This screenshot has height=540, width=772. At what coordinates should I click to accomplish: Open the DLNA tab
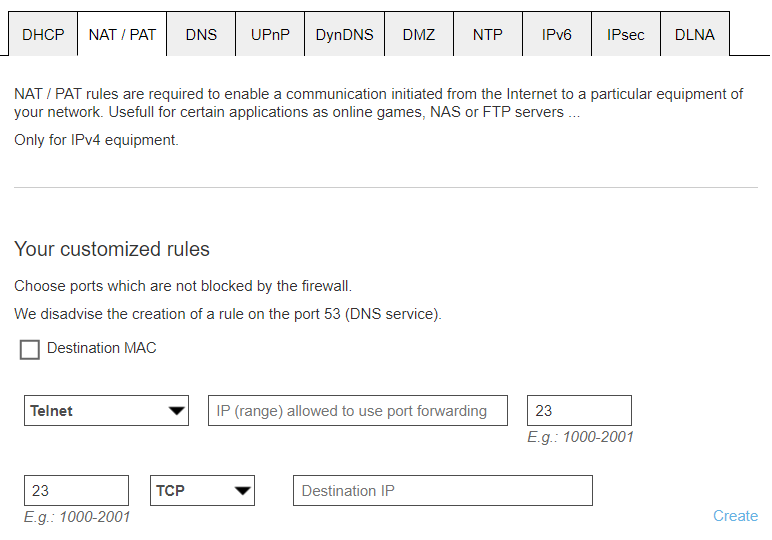695,34
